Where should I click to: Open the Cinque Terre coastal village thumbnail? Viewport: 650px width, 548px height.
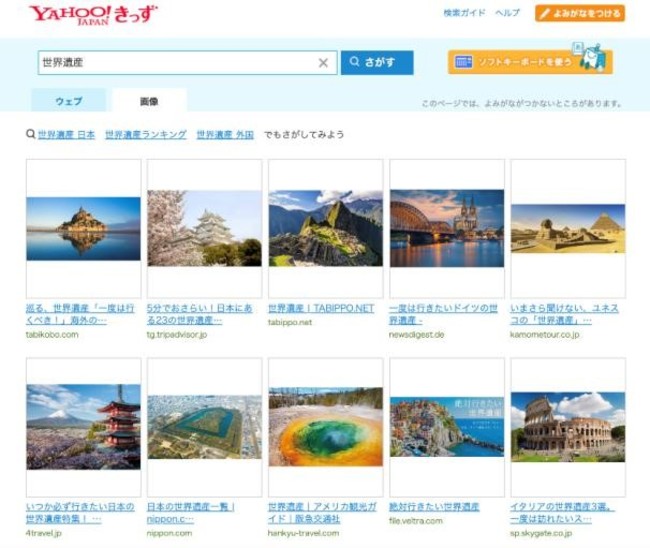pos(447,427)
